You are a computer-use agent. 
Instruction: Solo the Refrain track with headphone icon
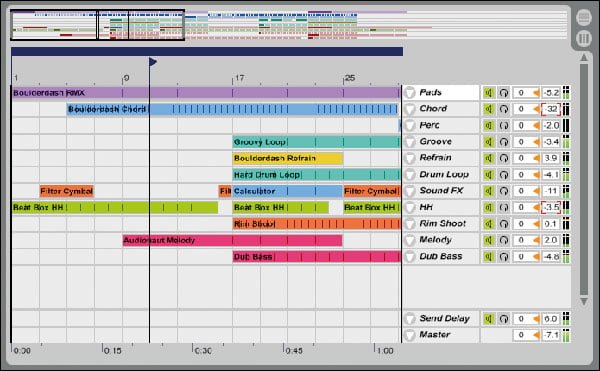(x=504, y=158)
